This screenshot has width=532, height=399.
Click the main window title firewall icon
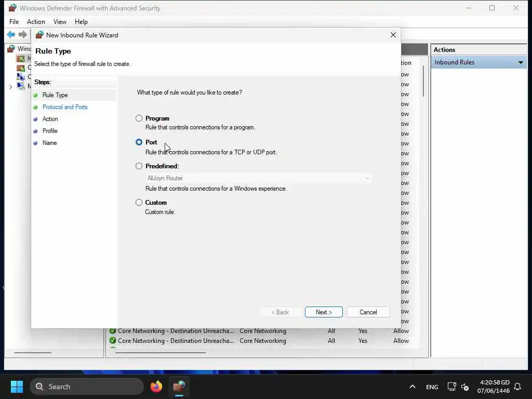pos(12,8)
